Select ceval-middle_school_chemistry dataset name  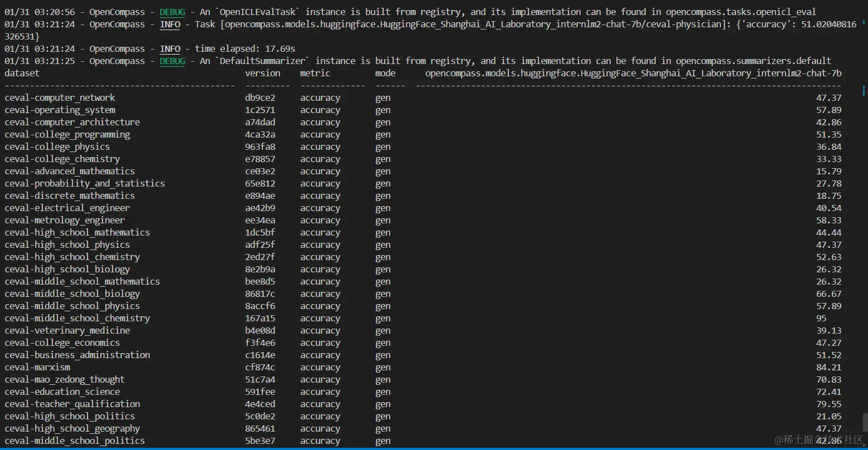coord(77,318)
